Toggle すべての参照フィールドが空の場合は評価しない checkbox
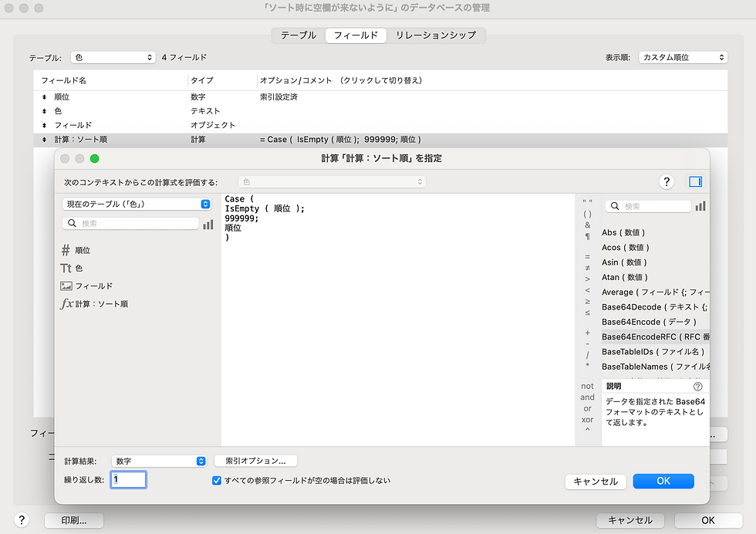Screen dimensions: 756x534 click(x=217, y=481)
